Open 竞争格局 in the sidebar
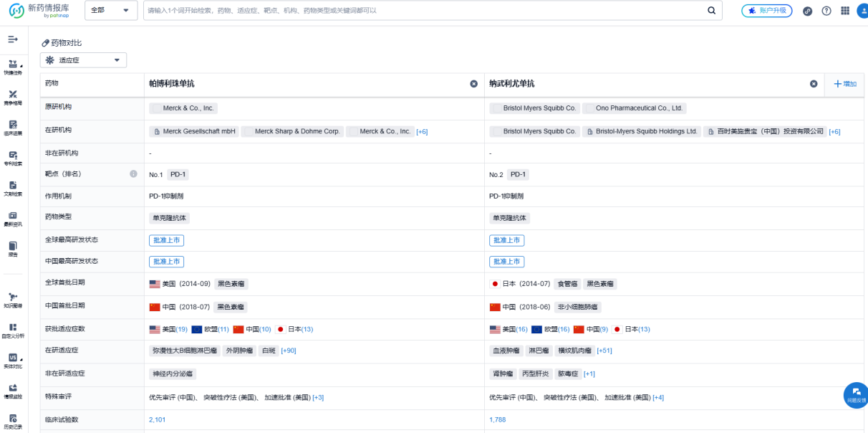The image size is (868, 433). pyautogui.click(x=13, y=97)
